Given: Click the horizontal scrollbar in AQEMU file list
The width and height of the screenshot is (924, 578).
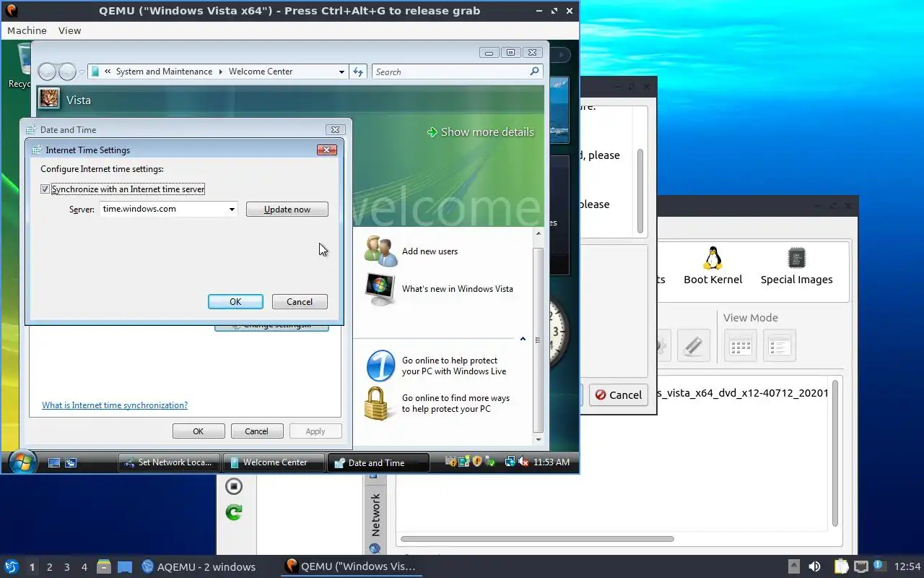Looking at the screenshot, I should coord(537,539).
